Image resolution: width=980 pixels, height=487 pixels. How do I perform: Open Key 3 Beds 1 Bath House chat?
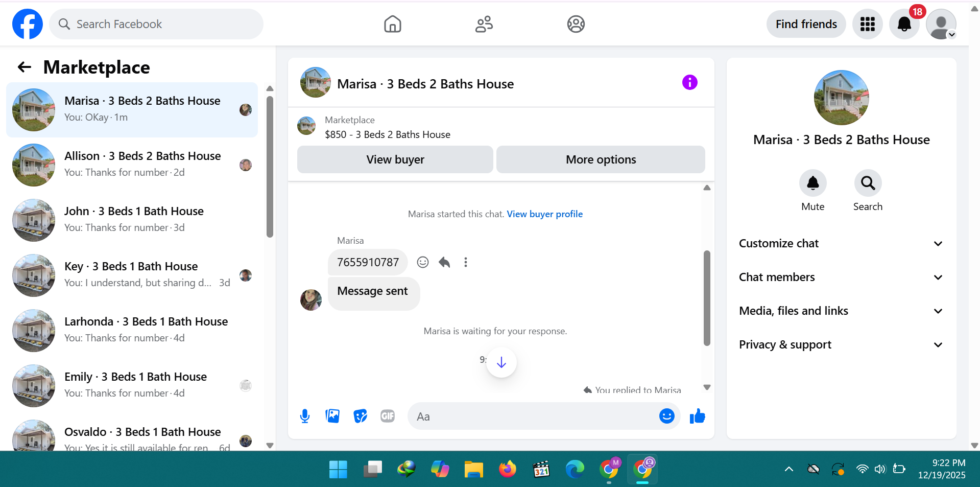pos(132,275)
